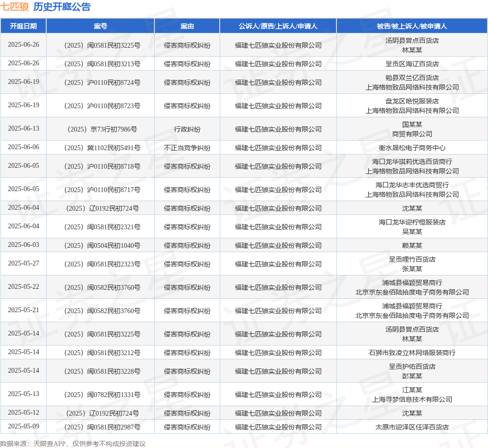Viewport: 488px width, 448px height.
Task: Click defendant 呈贡区海辽百货店
Action: (412, 64)
